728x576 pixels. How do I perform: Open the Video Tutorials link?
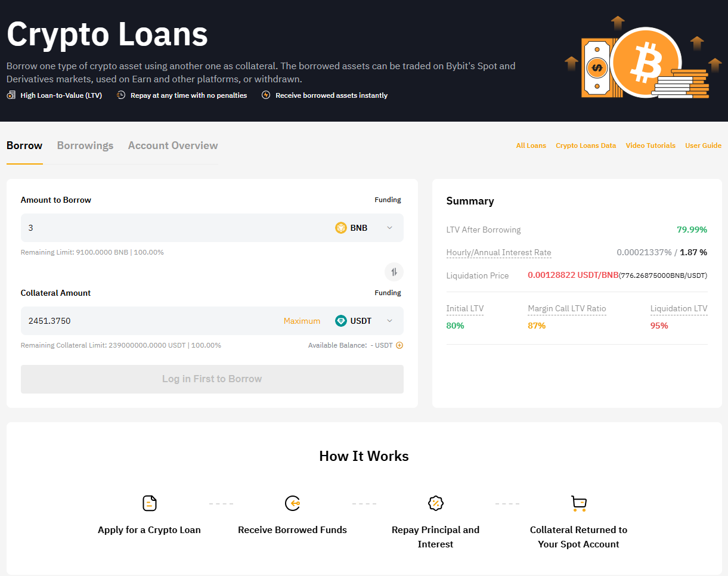point(650,145)
